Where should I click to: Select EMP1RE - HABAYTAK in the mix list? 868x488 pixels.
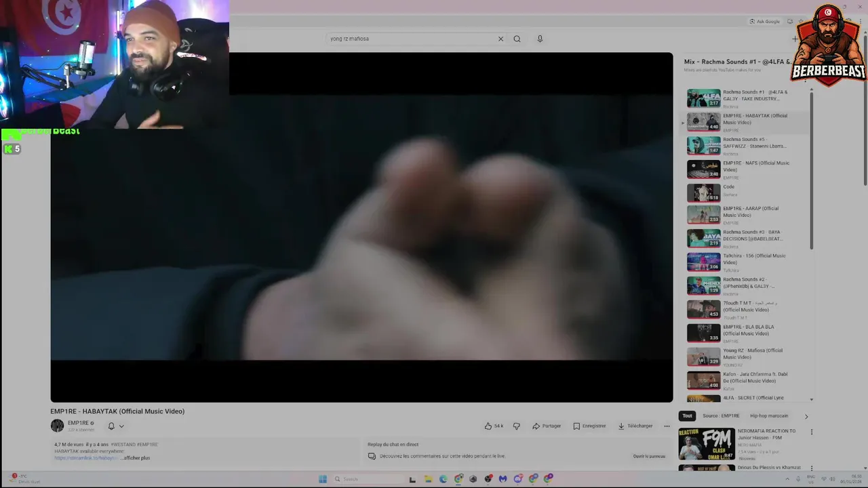point(746,122)
